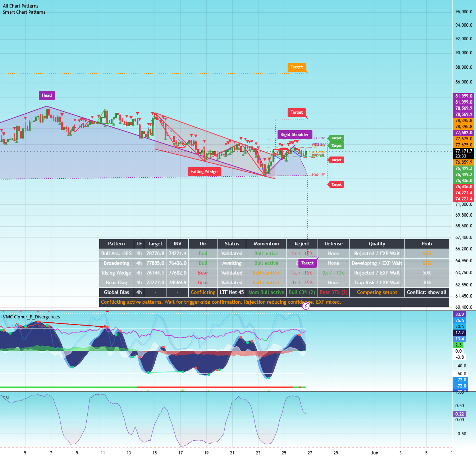Viewport: 476px width, 458px height.
Task: Click the Rising Wedge pattern cell
Action: click(x=116, y=273)
